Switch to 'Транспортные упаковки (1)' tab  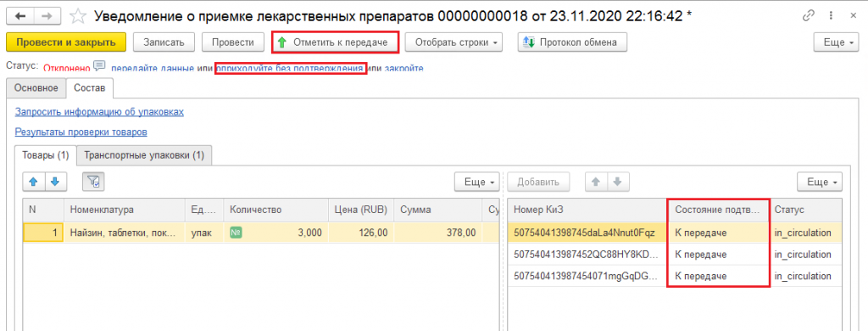click(144, 156)
